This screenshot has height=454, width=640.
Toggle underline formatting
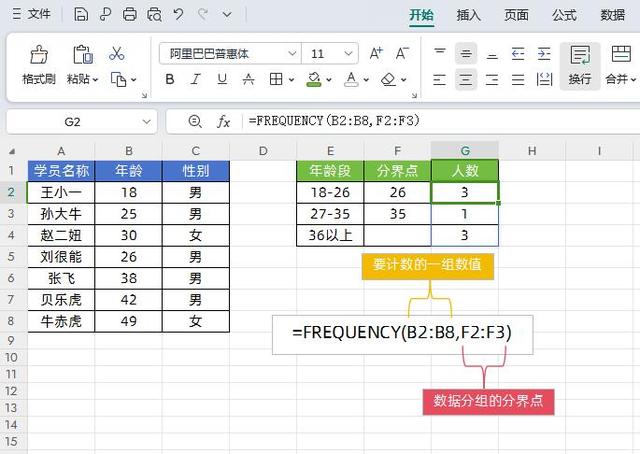(222, 79)
